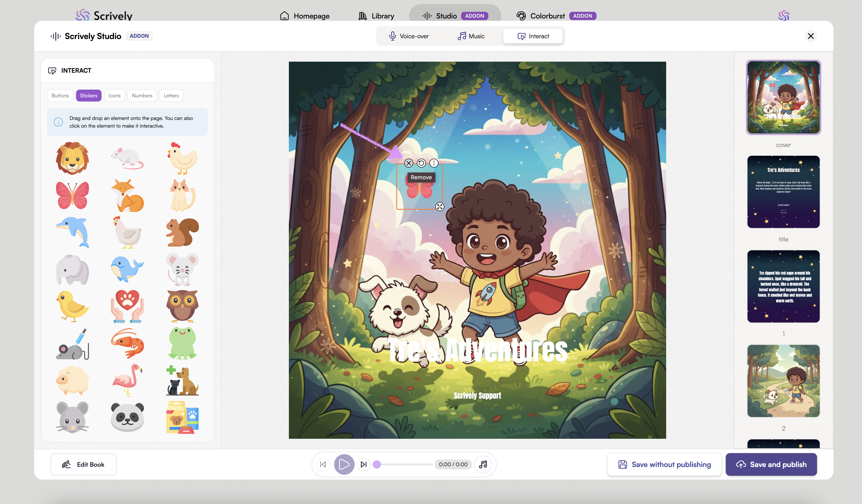The image size is (862, 504).
Task: Open the title page thumbnail
Action: pos(783,192)
